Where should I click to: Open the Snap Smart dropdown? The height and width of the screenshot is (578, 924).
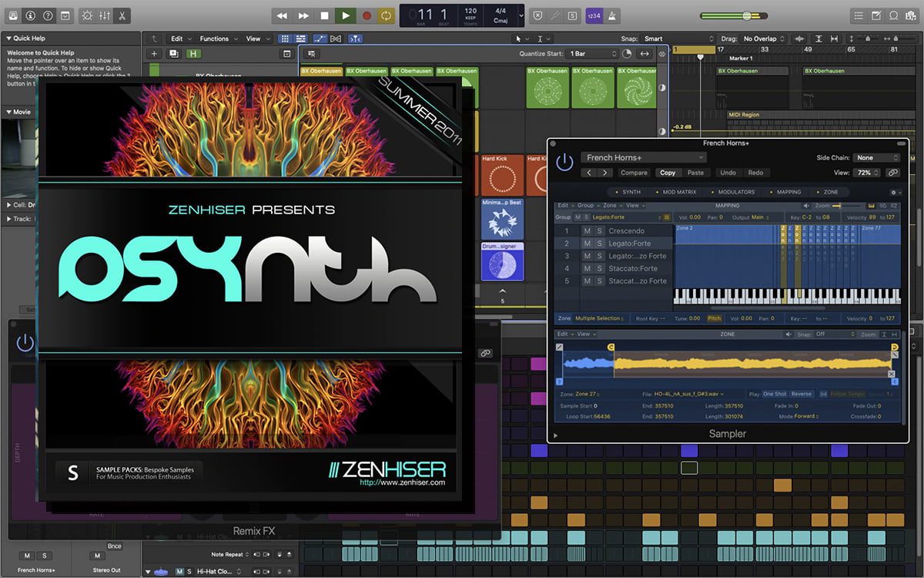tap(678, 39)
